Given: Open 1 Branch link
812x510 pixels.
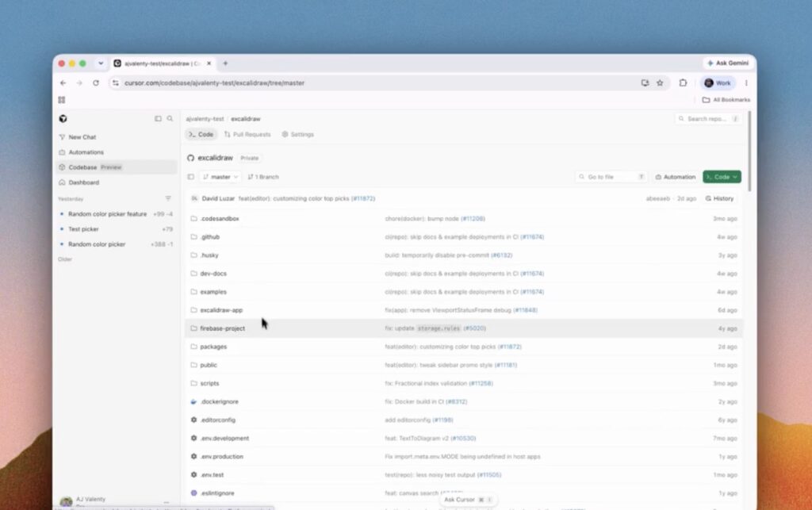Looking at the screenshot, I should pyautogui.click(x=263, y=177).
